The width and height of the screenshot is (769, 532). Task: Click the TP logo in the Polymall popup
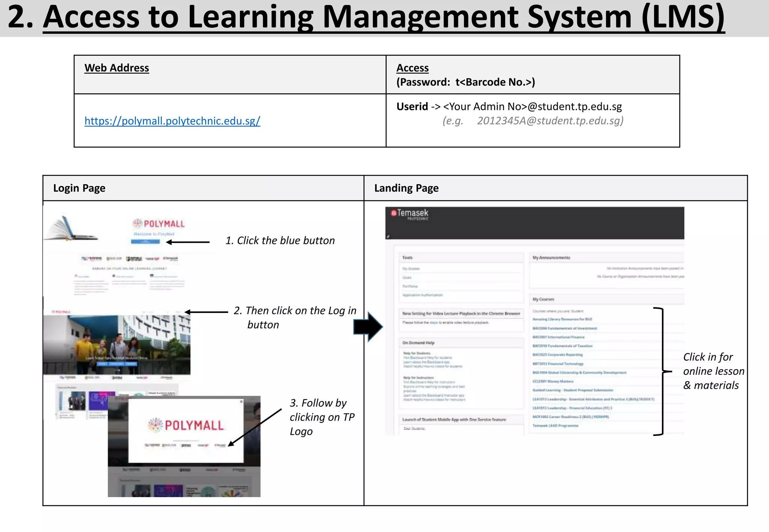click(x=220, y=445)
